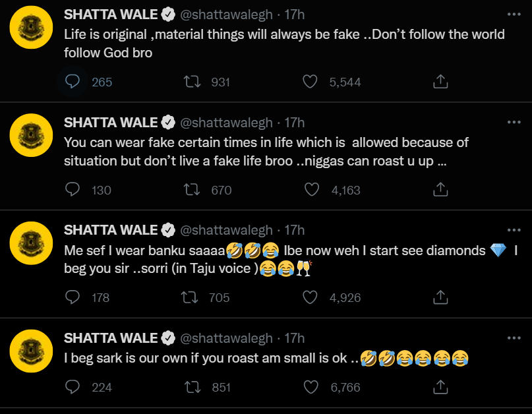The image size is (532, 414).
Task: Retweet the tweet with 851 retweets
Action: coord(192,387)
